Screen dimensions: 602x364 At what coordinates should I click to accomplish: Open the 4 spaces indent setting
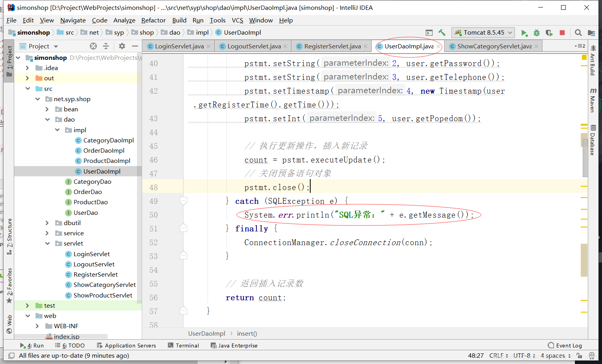(x=556, y=356)
